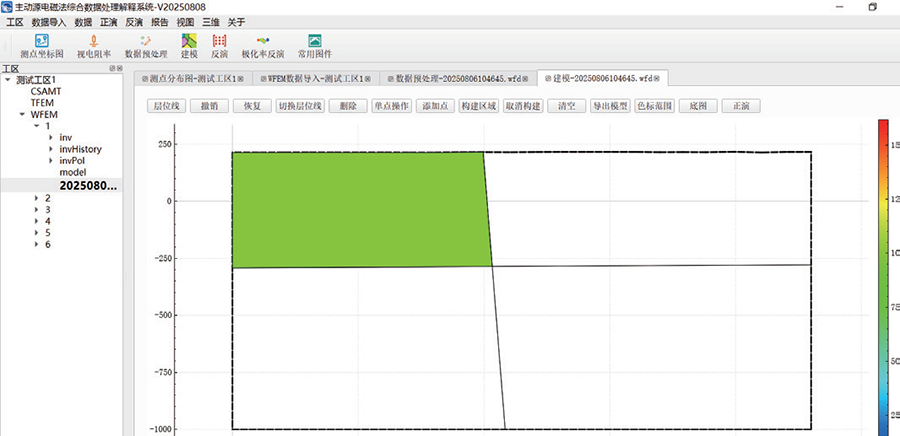The width and height of the screenshot is (900, 436).
Task: Collapse the 测试工区1 tree node
Action: coord(8,79)
